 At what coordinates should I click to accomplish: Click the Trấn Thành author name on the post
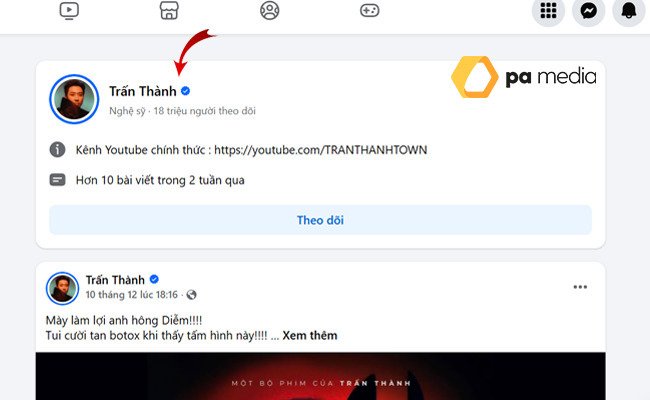(115, 280)
